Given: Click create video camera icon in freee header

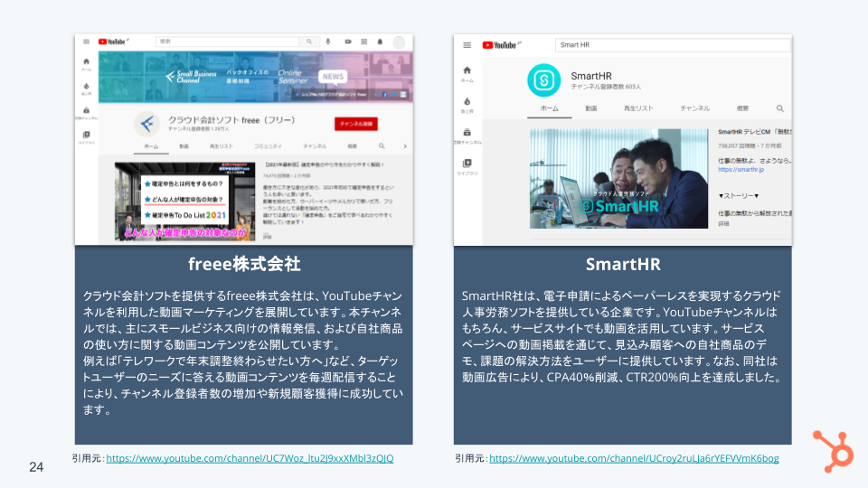Looking at the screenshot, I should click(347, 42).
